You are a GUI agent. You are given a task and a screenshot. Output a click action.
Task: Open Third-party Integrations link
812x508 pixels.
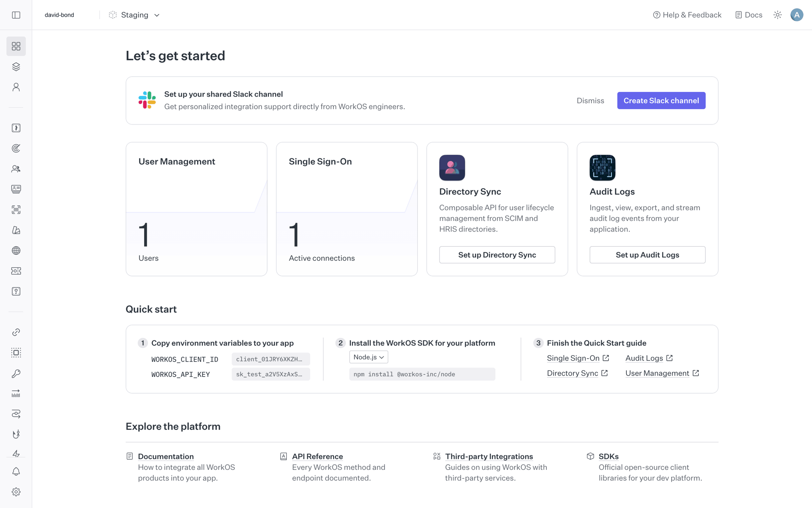[x=489, y=456]
